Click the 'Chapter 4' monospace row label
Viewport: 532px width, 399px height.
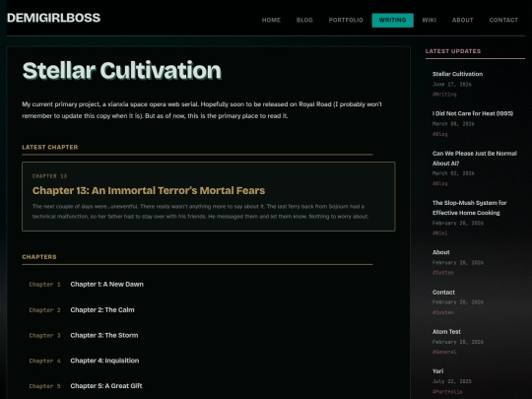click(x=44, y=361)
